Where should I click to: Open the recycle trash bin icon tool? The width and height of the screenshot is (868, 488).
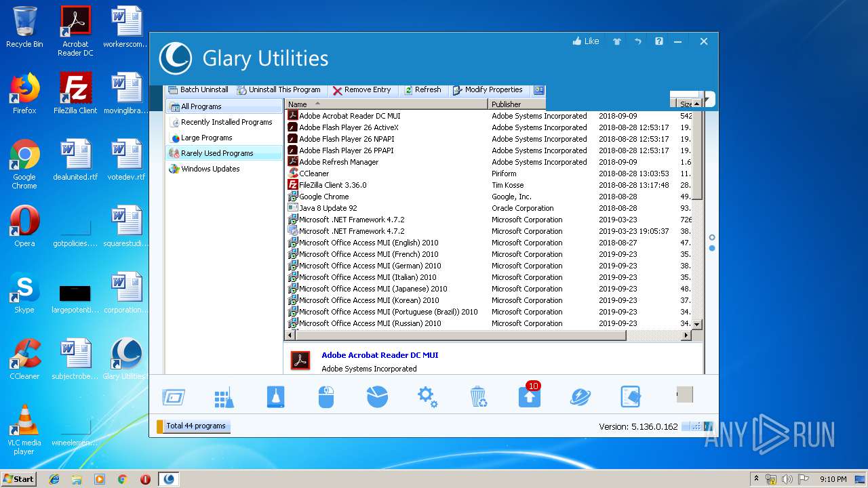coord(479,397)
